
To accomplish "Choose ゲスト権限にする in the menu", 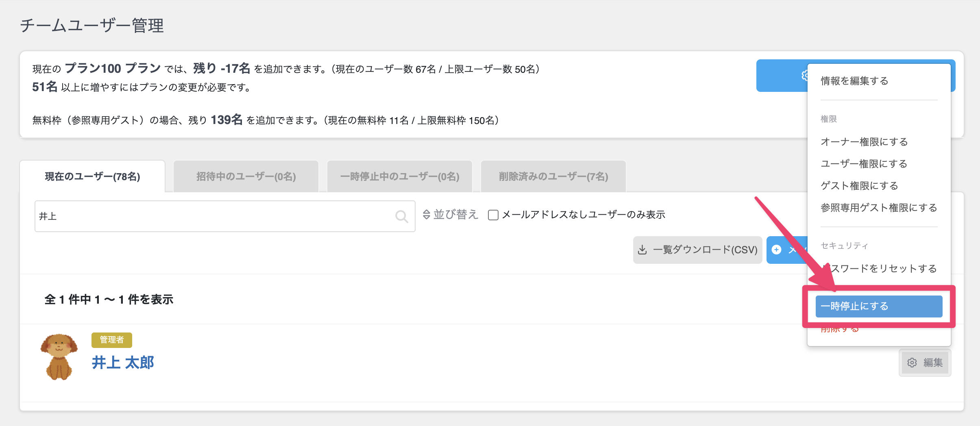I will [859, 186].
